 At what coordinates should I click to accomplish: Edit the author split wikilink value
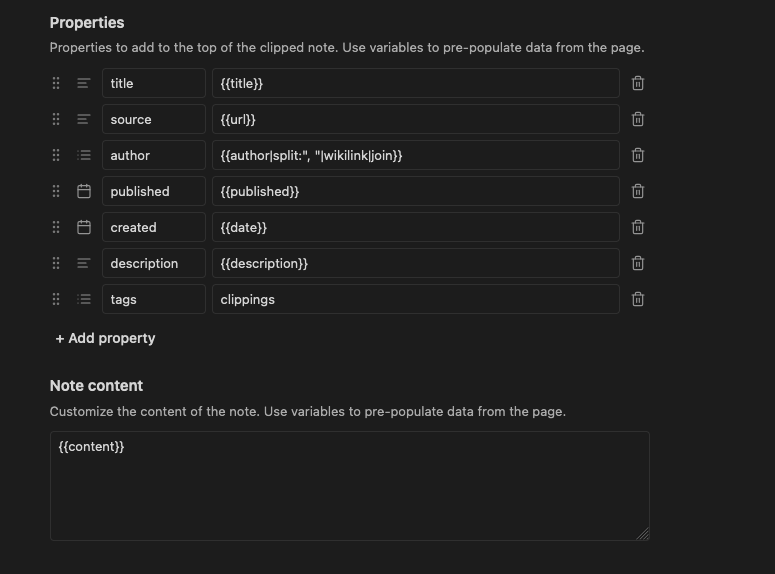(x=415, y=155)
